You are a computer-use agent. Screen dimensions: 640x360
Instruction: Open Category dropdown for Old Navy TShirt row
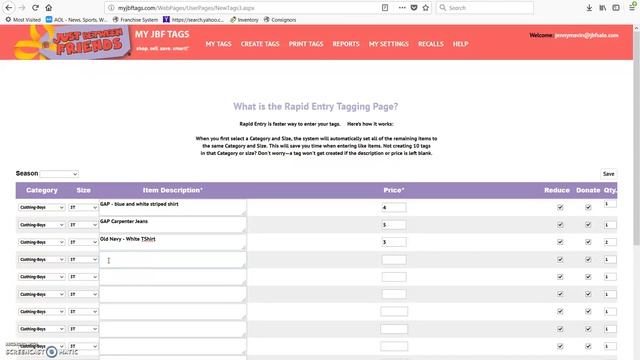pyautogui.click(x=41, y=242)
